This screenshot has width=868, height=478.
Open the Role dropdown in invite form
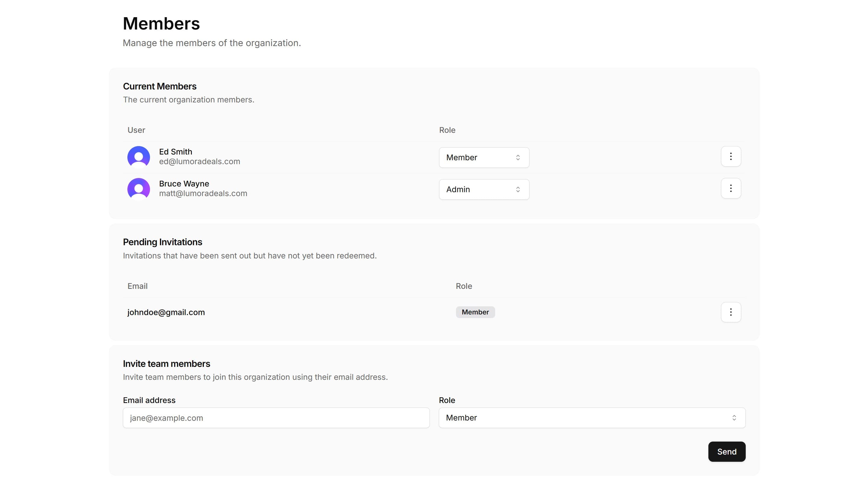coord(592,418)
